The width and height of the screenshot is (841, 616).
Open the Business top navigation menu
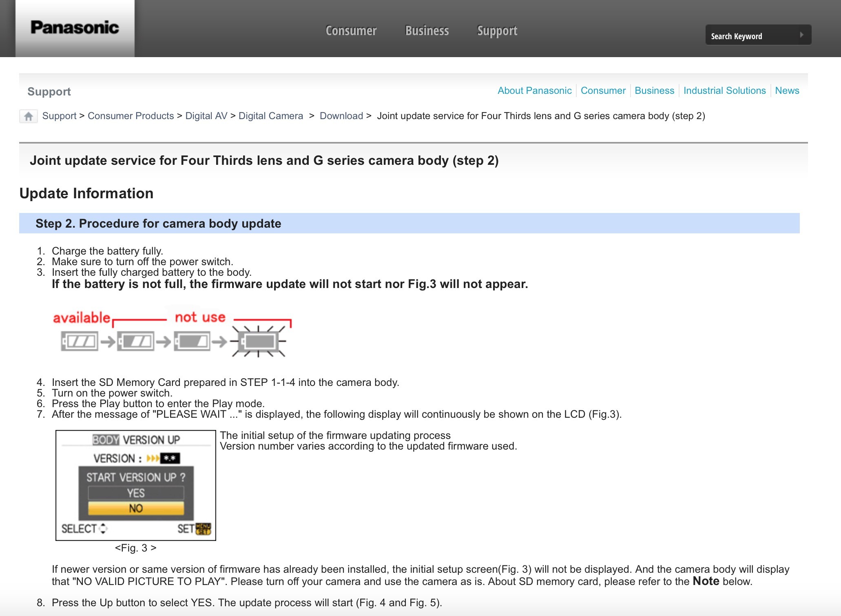pos(427,31)
